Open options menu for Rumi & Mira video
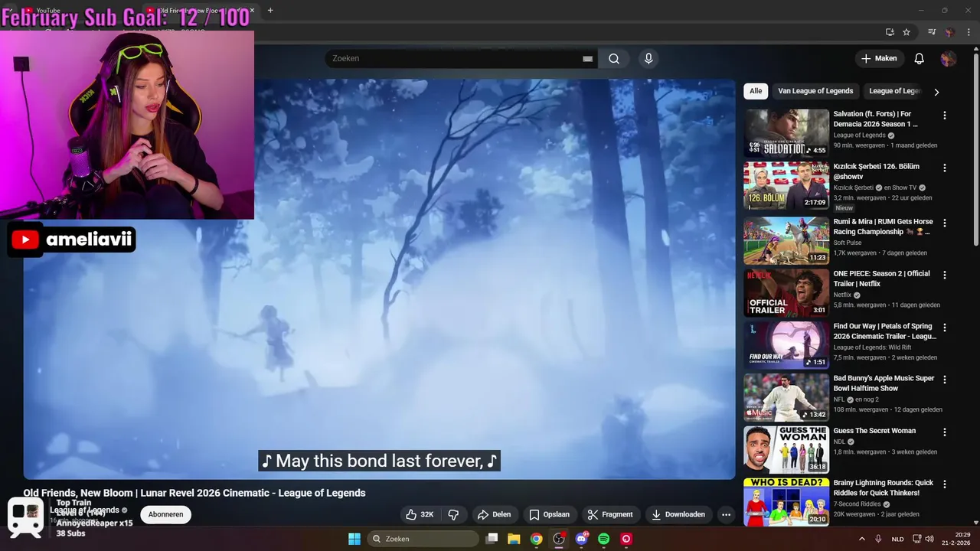Viewport: 980px width, 551px height. click(x=944, y=223)
